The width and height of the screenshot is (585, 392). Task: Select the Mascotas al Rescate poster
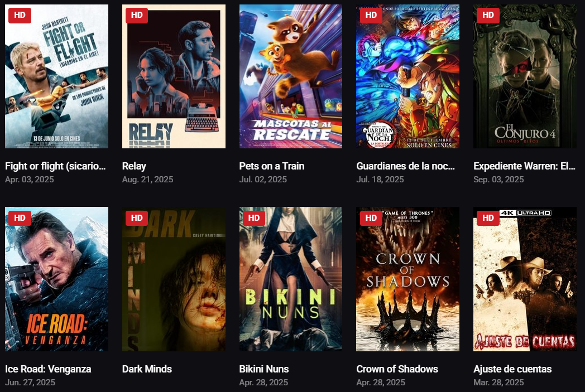(x=291, y=76)
